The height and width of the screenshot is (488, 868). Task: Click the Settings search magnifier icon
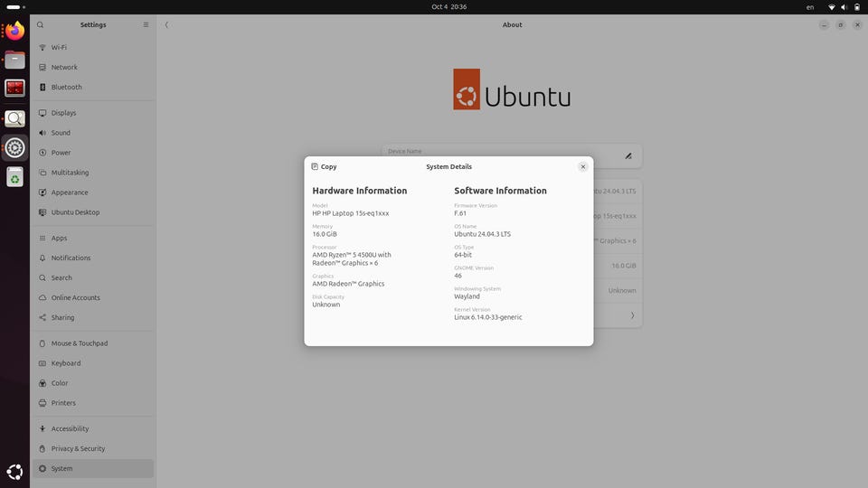coord(41,25)
